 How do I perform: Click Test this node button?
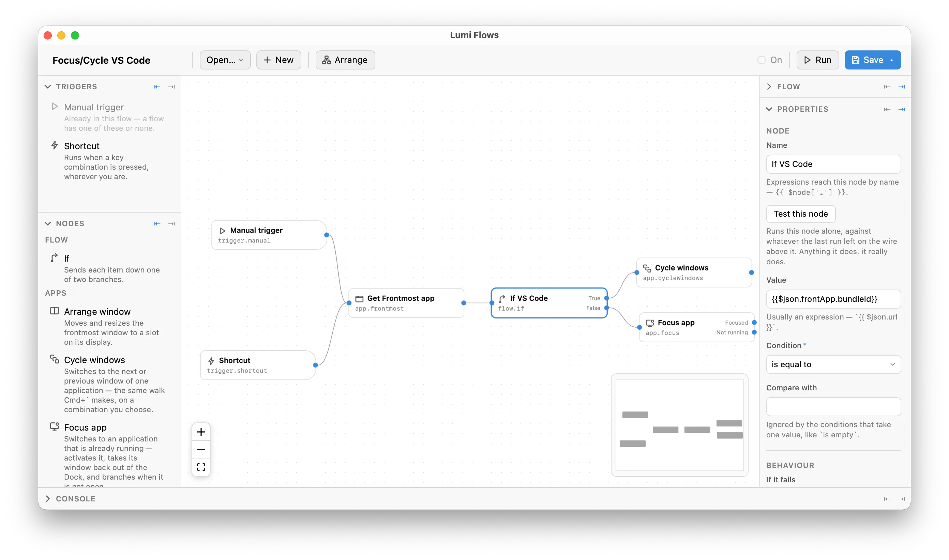(800, 214)
